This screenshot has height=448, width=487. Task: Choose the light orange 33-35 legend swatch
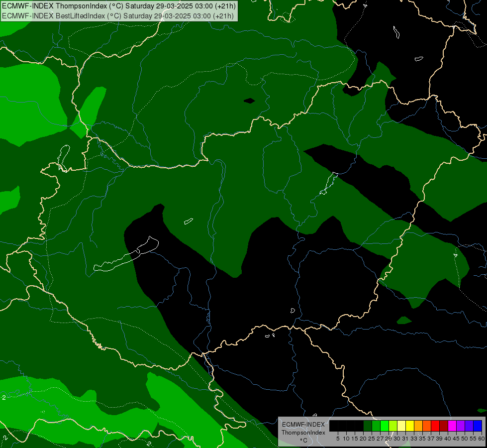coord(418,426)
